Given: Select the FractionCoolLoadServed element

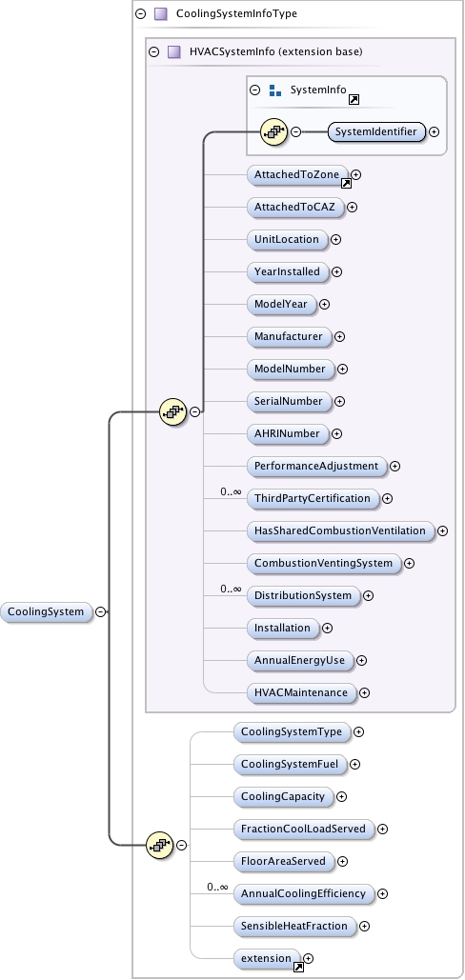Looking at the screenshot, I should (304, 830).
